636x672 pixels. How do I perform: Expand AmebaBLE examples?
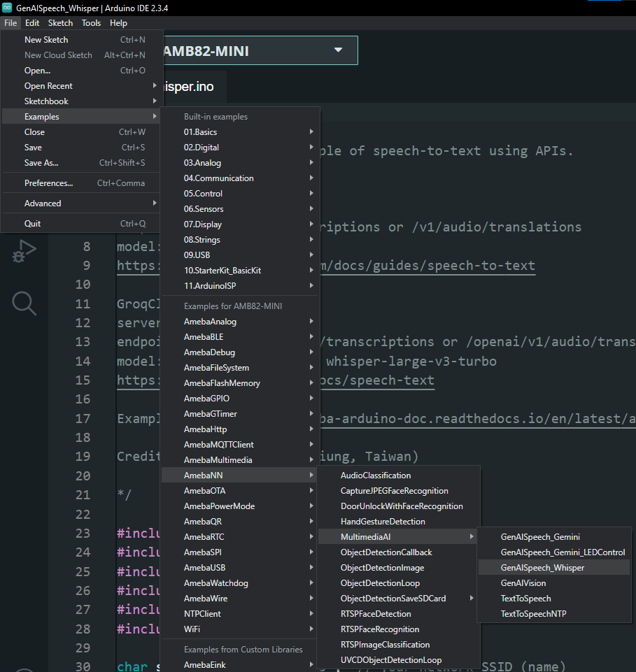tap(240, 337)
